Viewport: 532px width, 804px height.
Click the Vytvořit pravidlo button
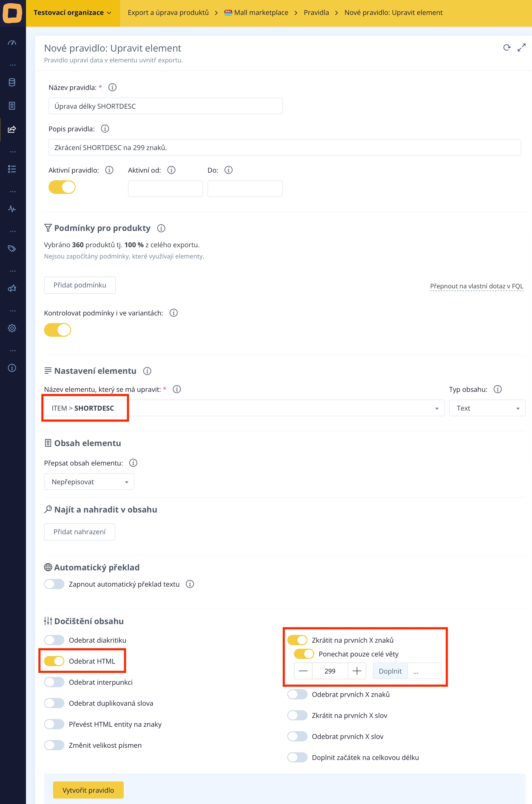[x=88, y=790]
